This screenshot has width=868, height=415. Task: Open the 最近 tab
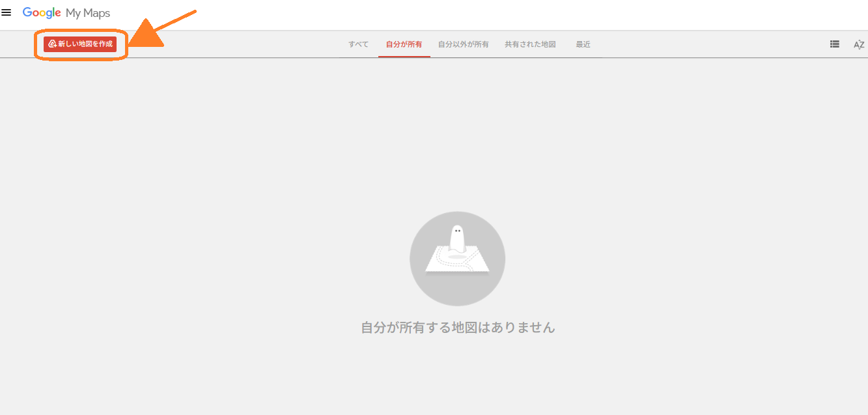click(581, 44)
